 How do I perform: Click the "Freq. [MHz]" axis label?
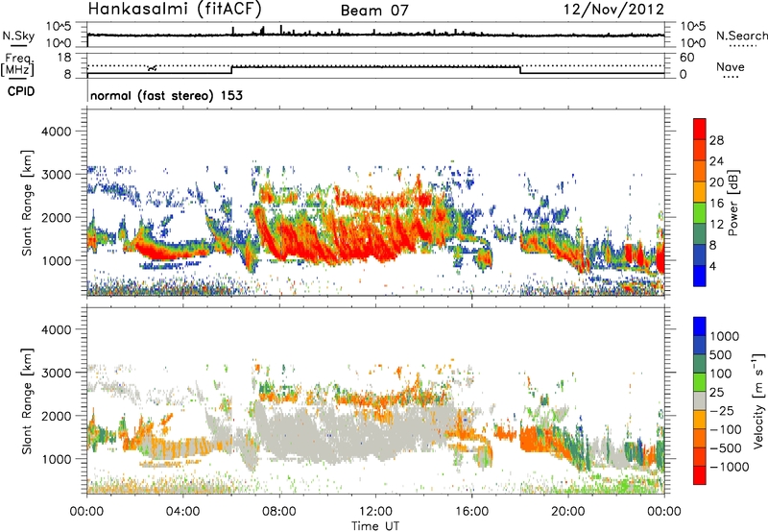[17, 64]
